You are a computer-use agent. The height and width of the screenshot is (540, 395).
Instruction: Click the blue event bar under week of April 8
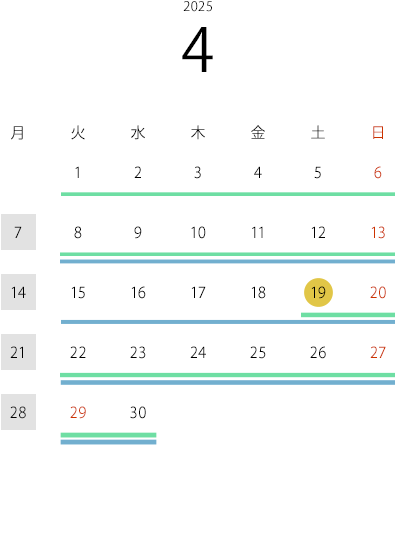pos(227,261)
